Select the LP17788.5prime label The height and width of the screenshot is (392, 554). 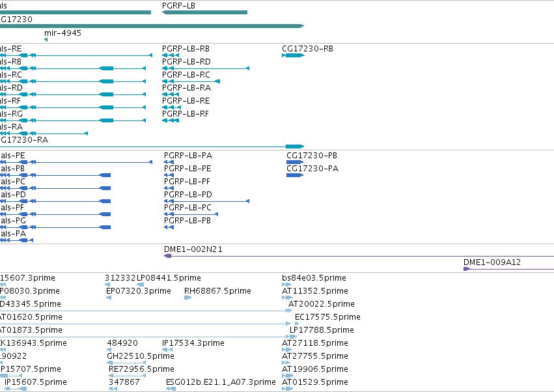322,330
